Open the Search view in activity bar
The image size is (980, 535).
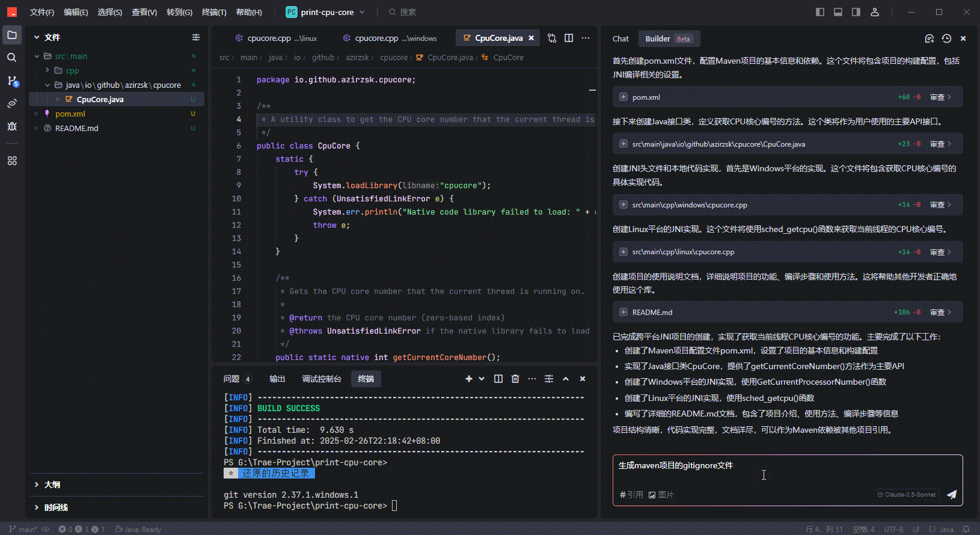click(x=11, y=58)
